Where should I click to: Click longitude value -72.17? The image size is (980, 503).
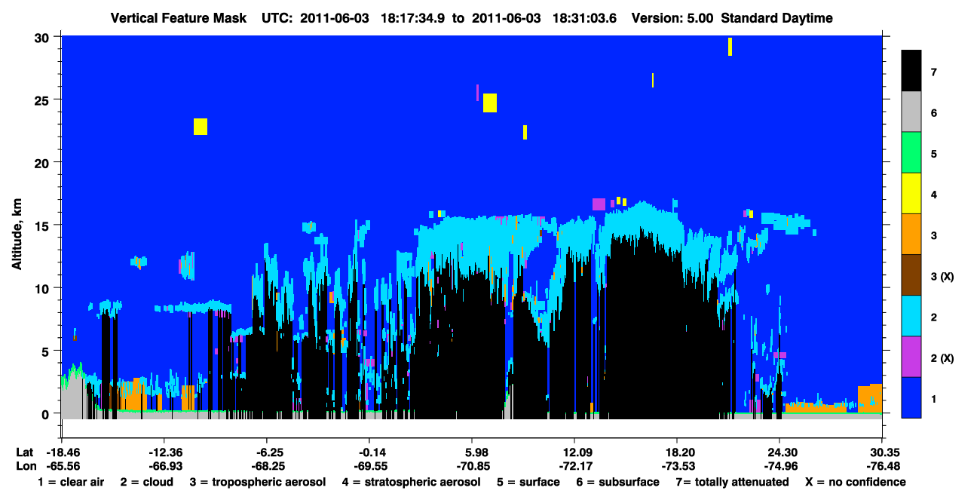[x=574, y=465]
